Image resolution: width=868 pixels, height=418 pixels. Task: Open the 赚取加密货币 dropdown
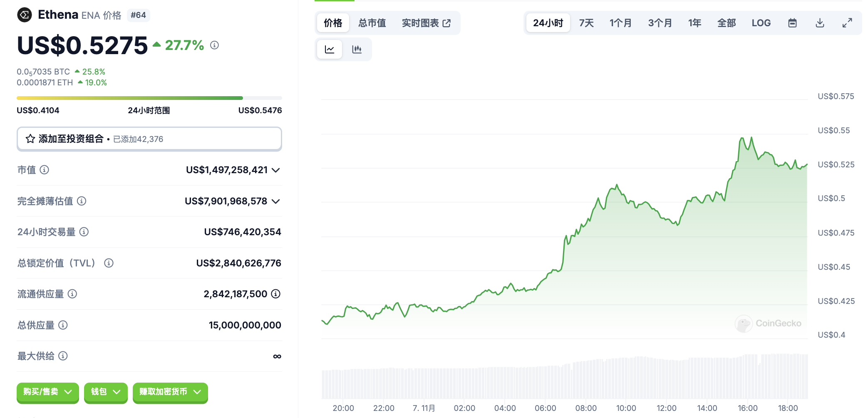tap(170, 392)
